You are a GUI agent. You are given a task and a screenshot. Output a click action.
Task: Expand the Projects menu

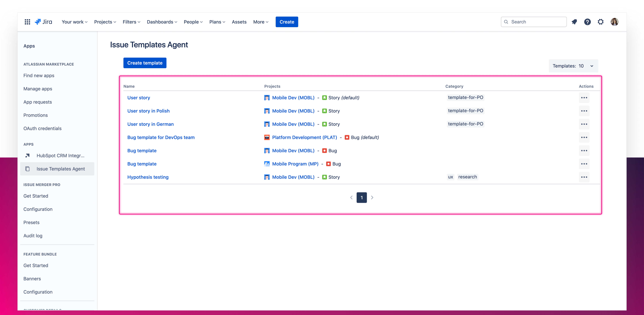point(105,22)
